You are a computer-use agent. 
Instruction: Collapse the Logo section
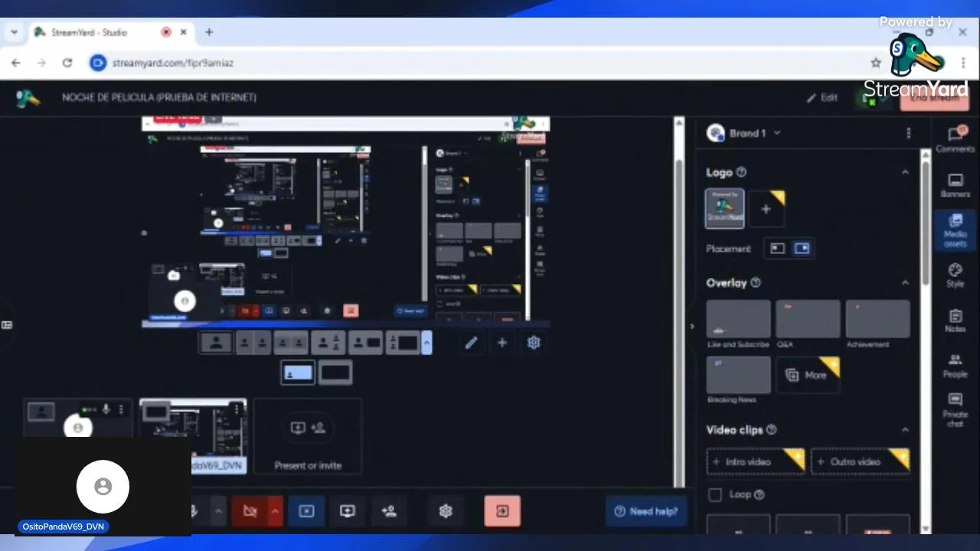(x=905, y=173)
